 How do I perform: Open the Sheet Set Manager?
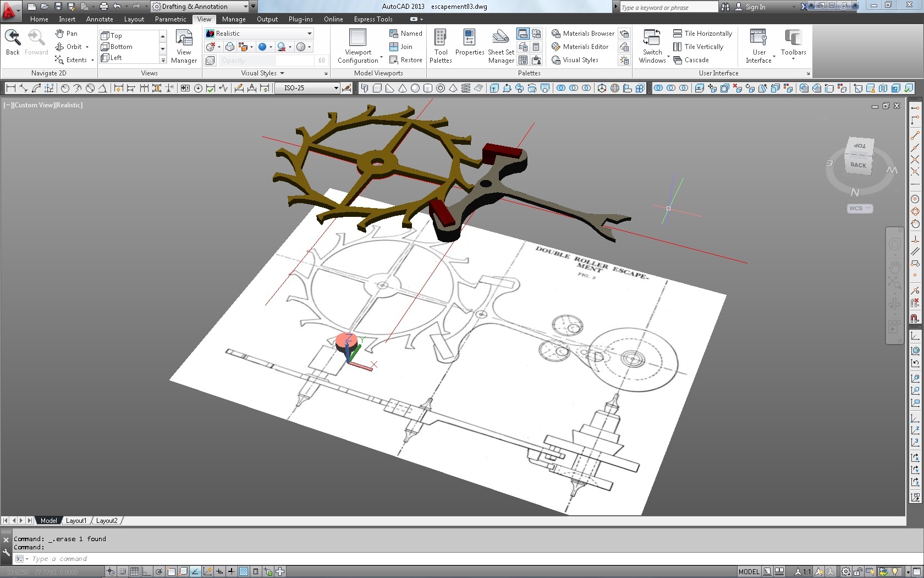click(501, 47)
